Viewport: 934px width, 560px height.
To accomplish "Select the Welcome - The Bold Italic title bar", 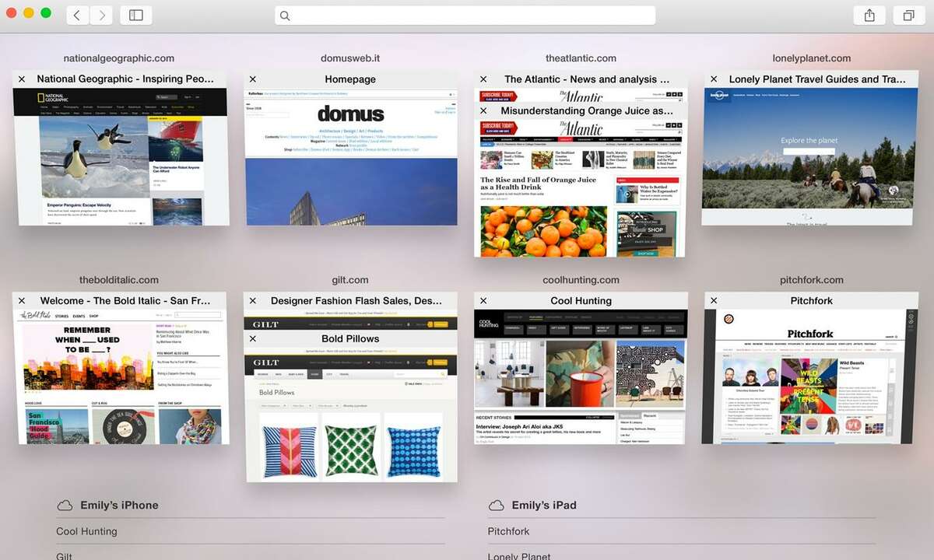I will (119, 301).
